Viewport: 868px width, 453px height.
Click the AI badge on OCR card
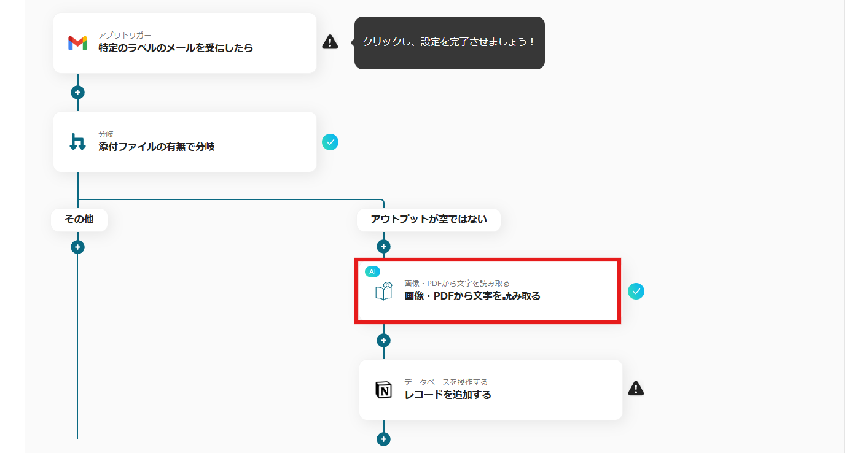372,271
